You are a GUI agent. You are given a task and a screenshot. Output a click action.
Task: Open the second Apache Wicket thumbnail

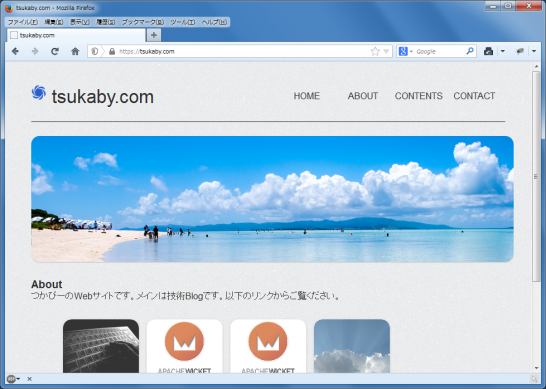pos(268,346)
